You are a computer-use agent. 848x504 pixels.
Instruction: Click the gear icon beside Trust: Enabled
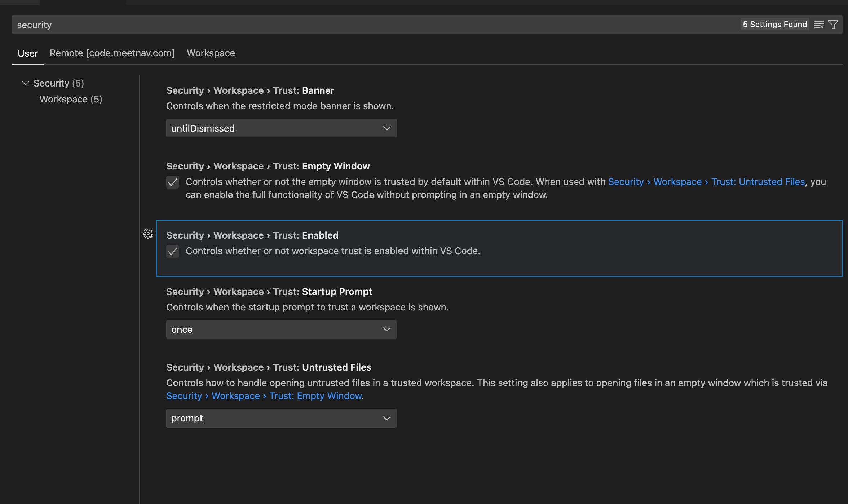click(148, 234)
